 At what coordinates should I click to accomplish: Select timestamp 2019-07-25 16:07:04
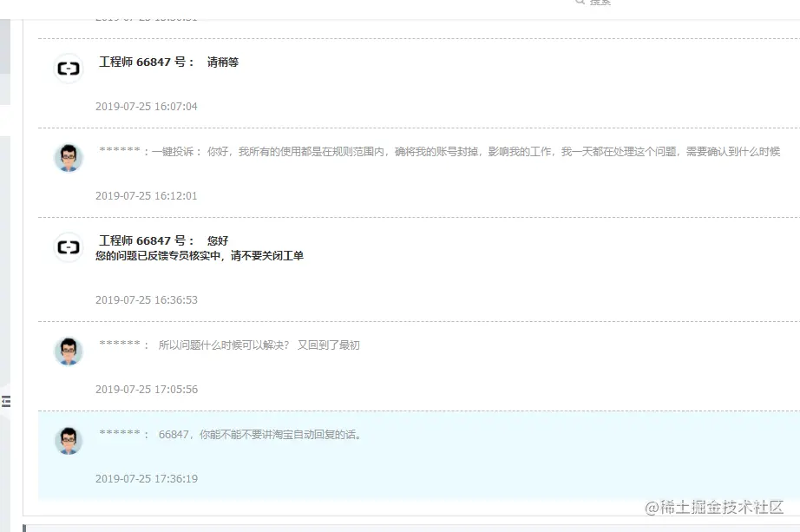[147, 106]
